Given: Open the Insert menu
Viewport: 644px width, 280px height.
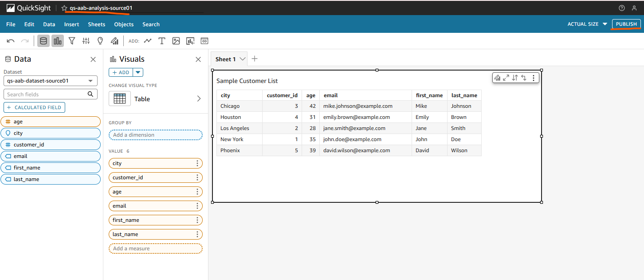Looking at the screenshot, I should (x=72, y=24).
